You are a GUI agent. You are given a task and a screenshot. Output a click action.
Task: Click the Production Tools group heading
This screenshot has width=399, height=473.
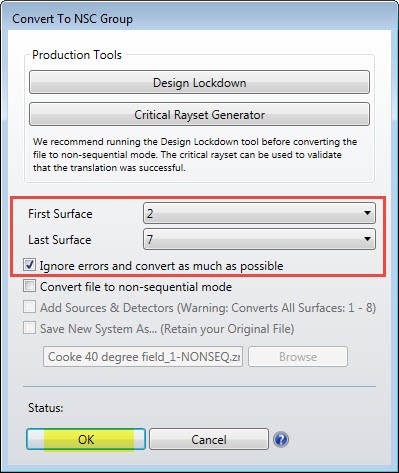coord(77,55)
